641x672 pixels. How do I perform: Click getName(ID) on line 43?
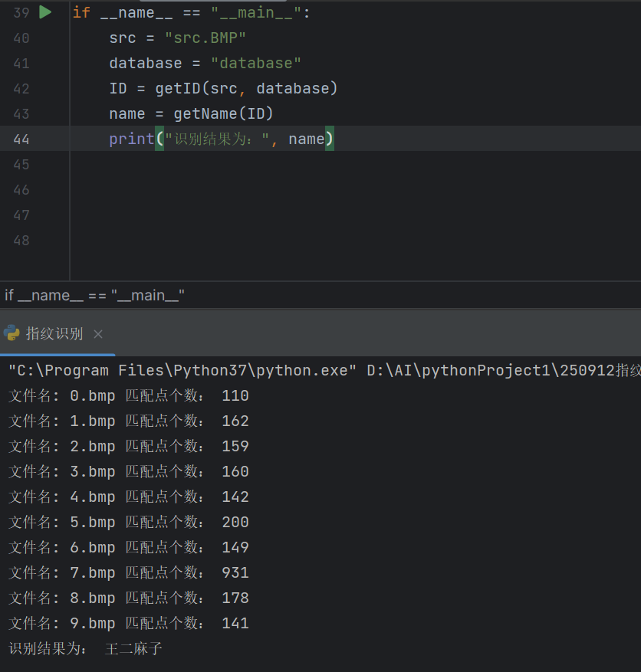(x=223, y=113)
